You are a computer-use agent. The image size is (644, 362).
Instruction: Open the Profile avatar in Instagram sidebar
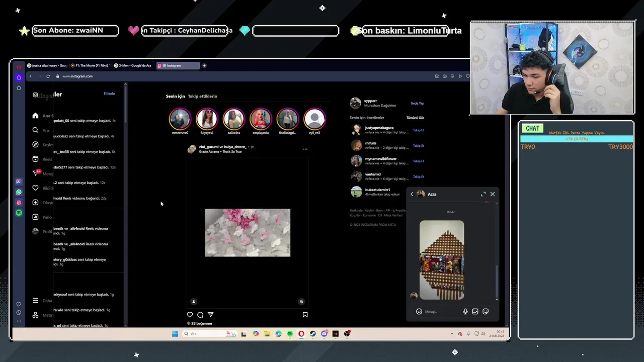(35, 231)
